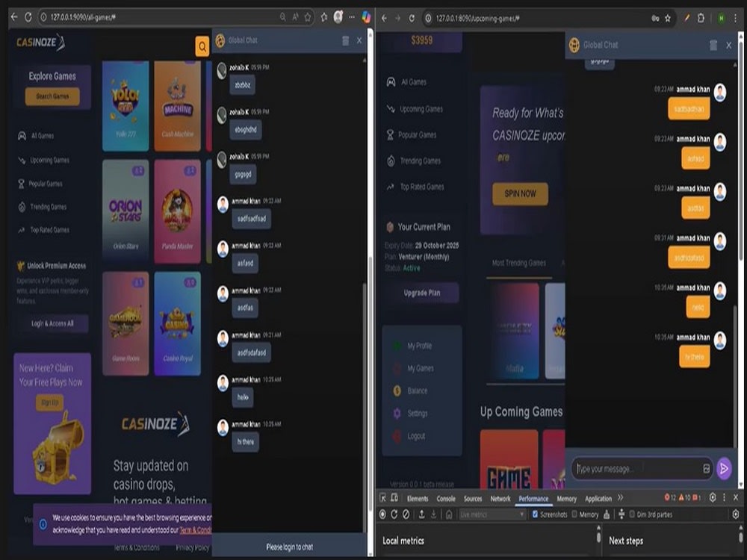Open emoji picker in chat message box
Viewport: 747px width, 560px height.
pyautogui.click(x=706, y=469)
